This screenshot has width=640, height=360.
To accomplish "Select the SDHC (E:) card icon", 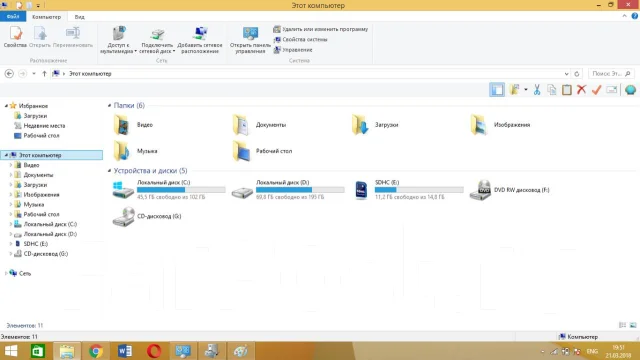I will [x=361, y=190].
